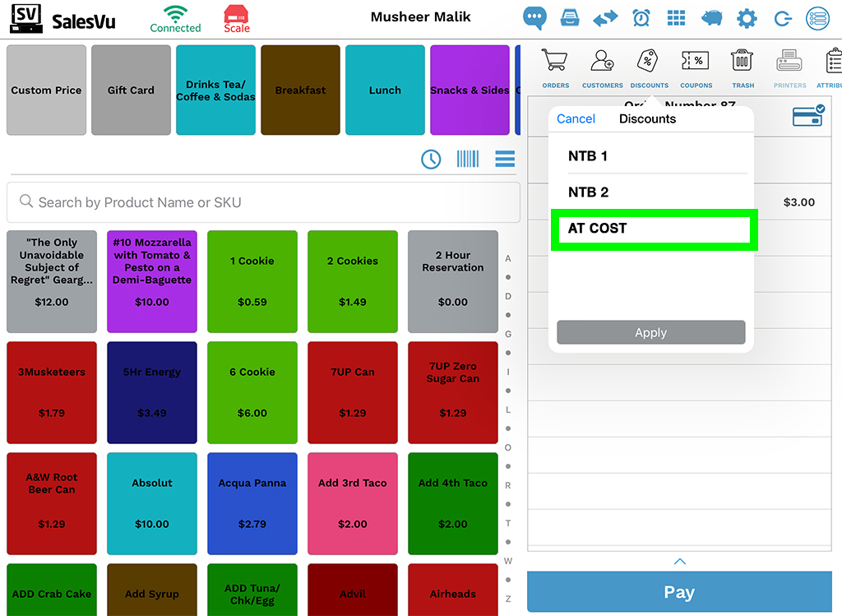Open the Snacks & Sides category

(470, 90)
